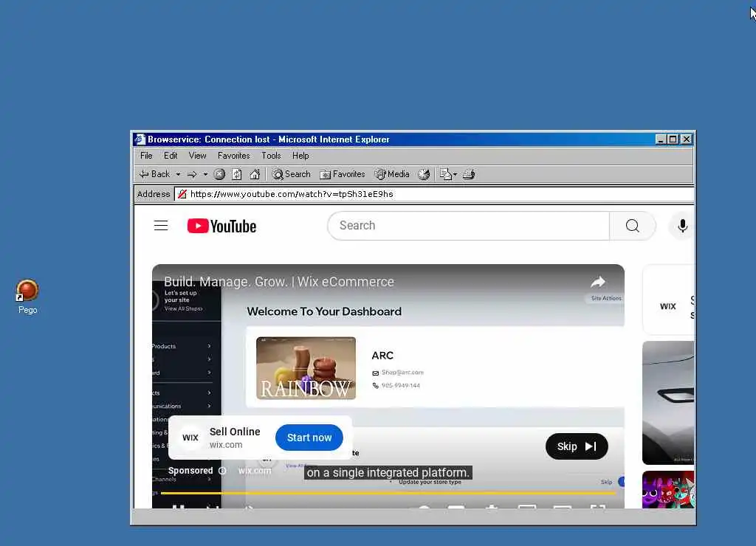This screenshot has width=756, height=546.
Task: Click the Forward arrow button
Action: click(192, 174)
